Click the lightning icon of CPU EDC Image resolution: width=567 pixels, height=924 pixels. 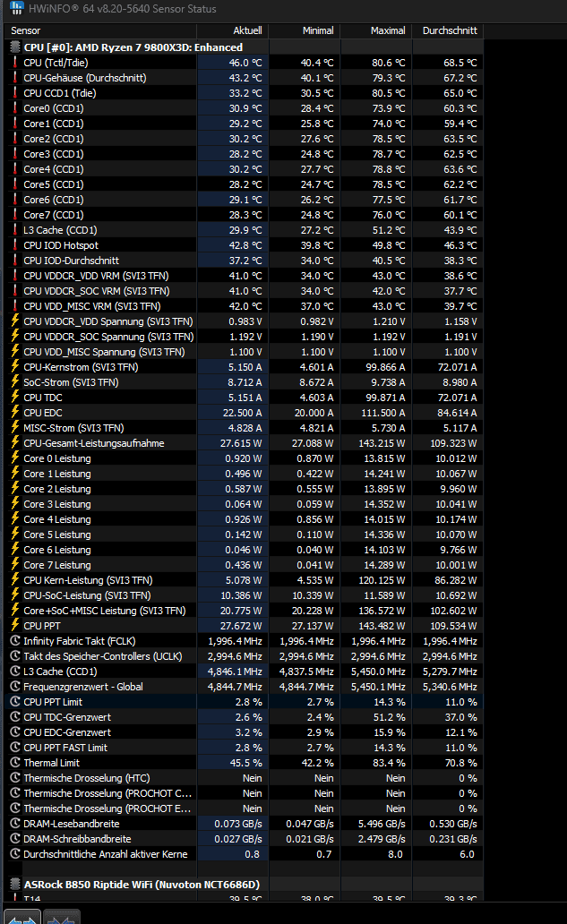click(15, 413)
